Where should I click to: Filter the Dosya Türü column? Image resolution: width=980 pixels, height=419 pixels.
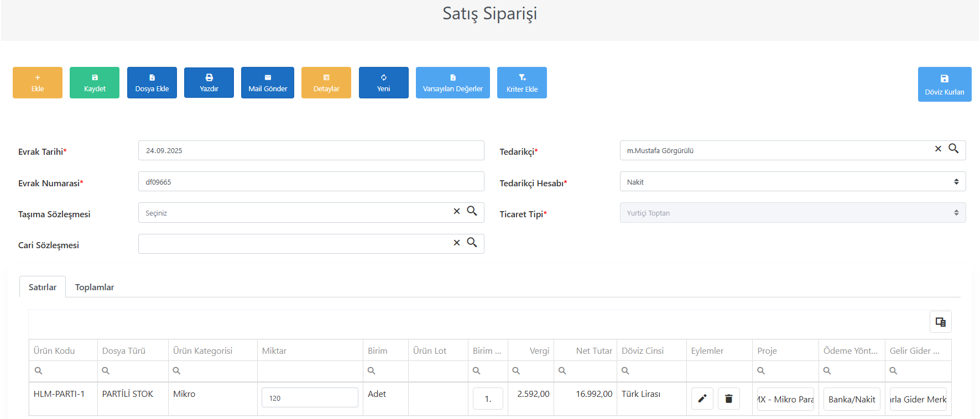pos(133,371)
